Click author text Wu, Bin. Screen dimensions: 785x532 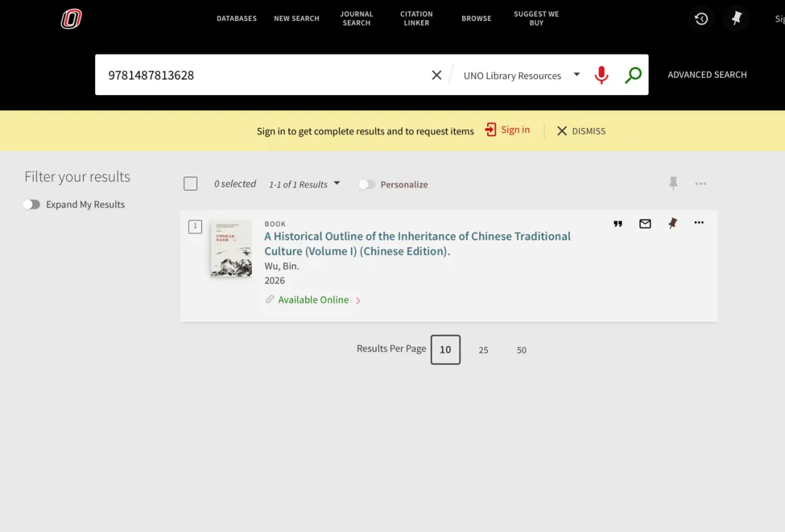[282, 266]
